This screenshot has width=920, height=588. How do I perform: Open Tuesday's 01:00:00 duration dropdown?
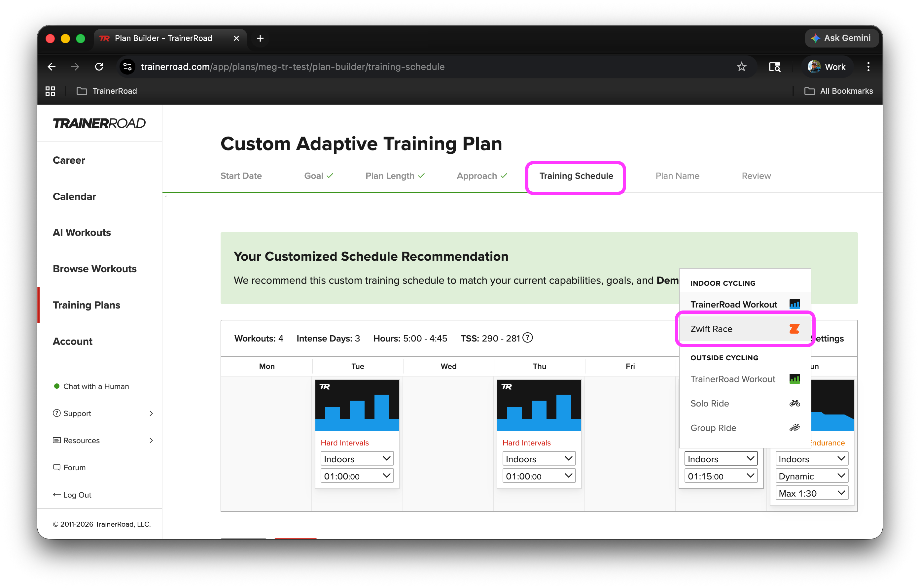[x=357, y=476]
